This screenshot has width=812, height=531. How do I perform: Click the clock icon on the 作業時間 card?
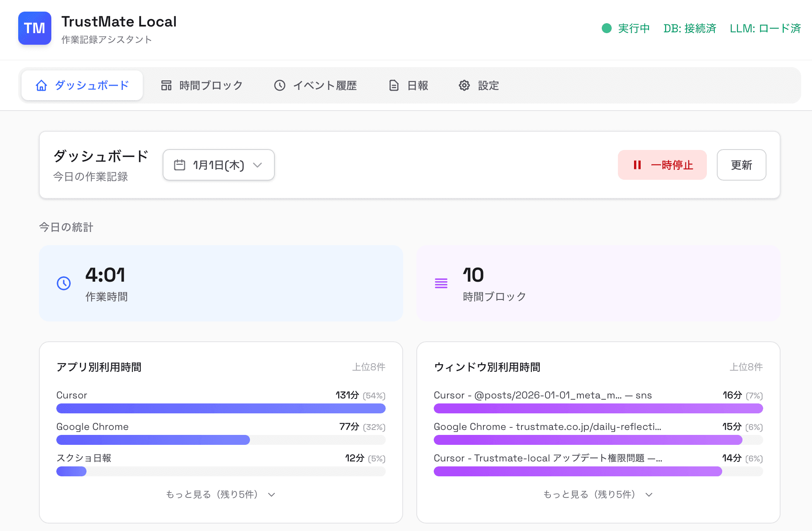pyautogui.click(x=64, y=283)
